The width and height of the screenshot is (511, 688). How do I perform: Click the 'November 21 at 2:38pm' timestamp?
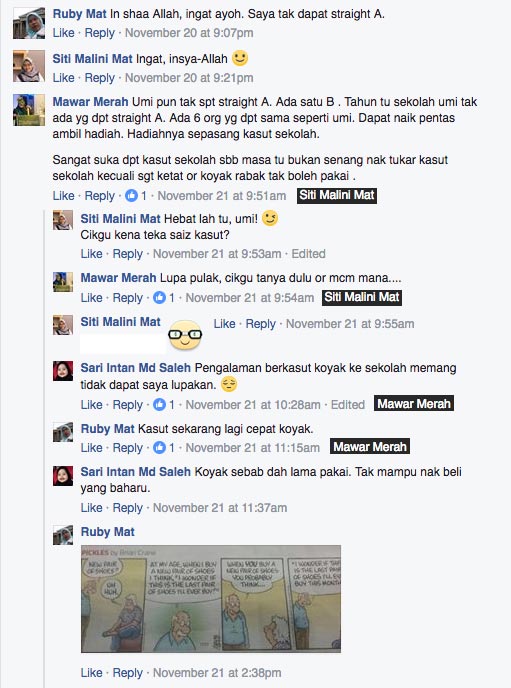point(217,673)
